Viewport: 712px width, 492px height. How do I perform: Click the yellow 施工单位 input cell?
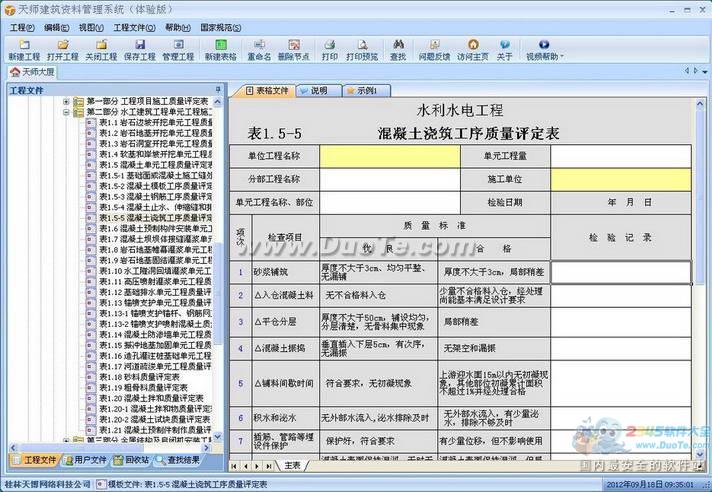coord(621,179)
